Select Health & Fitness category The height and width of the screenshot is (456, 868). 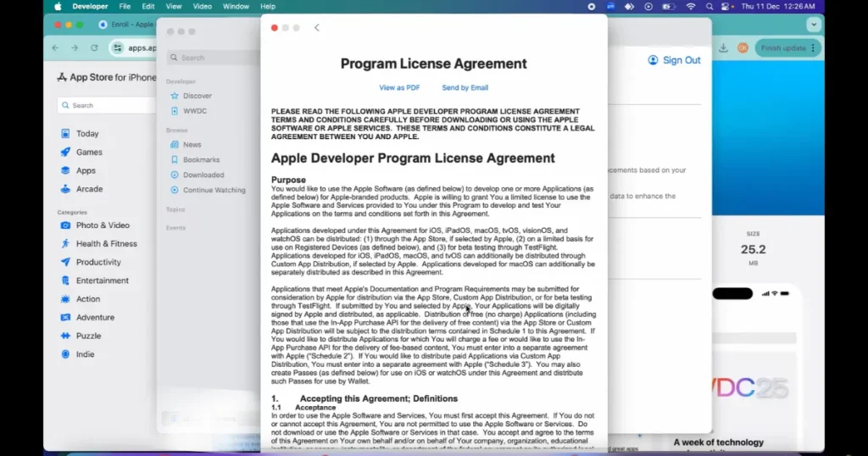point(106,244)
